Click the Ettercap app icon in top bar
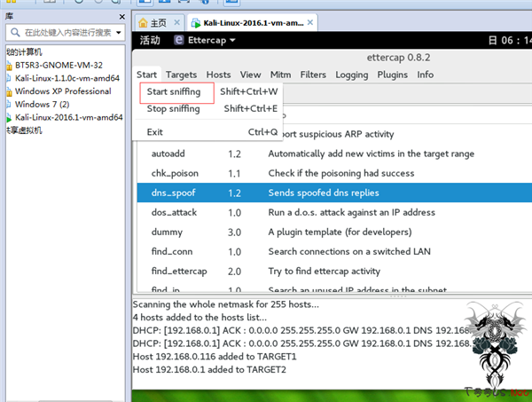 180,40
